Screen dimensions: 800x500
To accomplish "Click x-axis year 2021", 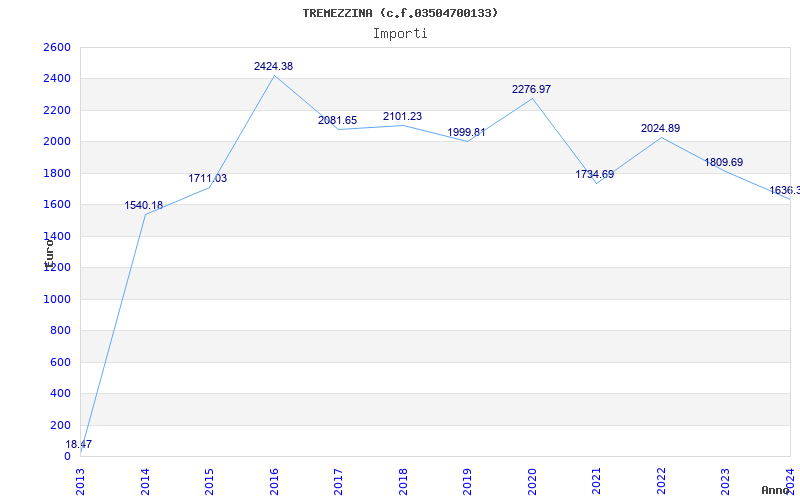I will 597,481.
